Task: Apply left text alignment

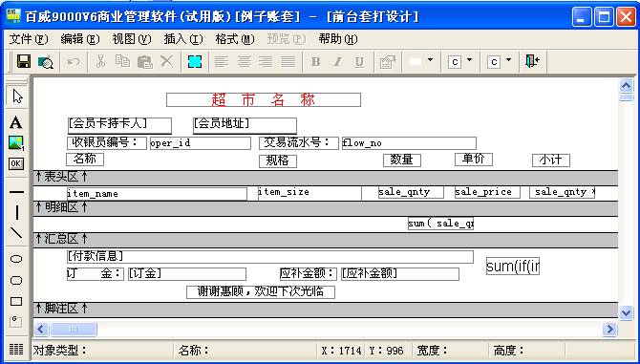Action: click(222, 61)
